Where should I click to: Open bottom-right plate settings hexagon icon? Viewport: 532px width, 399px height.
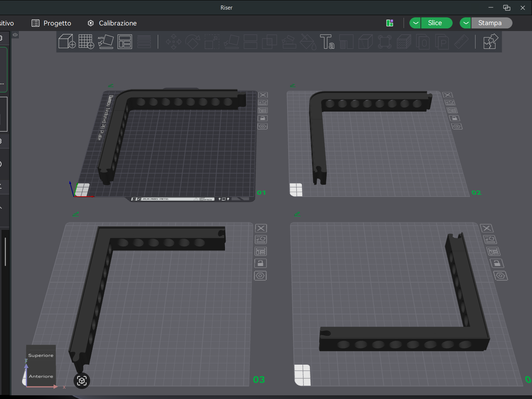tap(501, 276)
